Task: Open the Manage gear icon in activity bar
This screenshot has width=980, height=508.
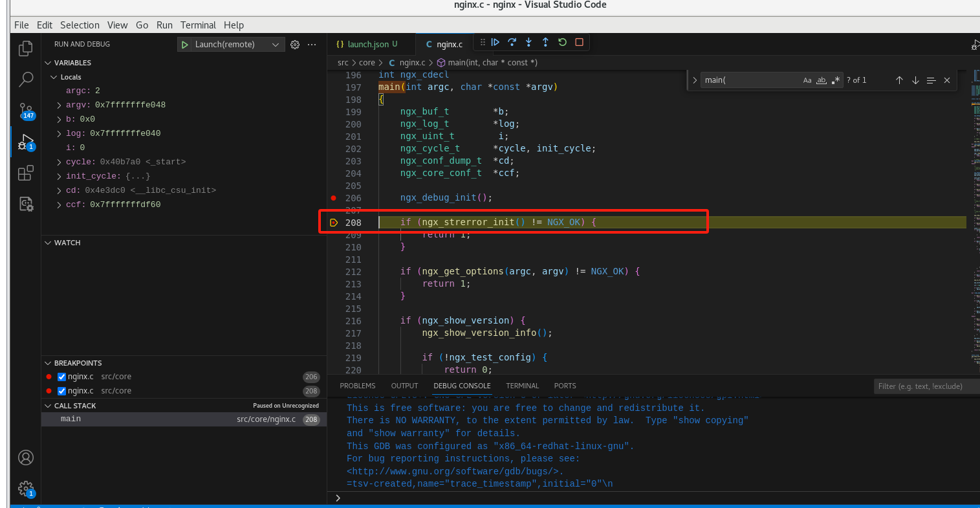Action: (26, 489)
